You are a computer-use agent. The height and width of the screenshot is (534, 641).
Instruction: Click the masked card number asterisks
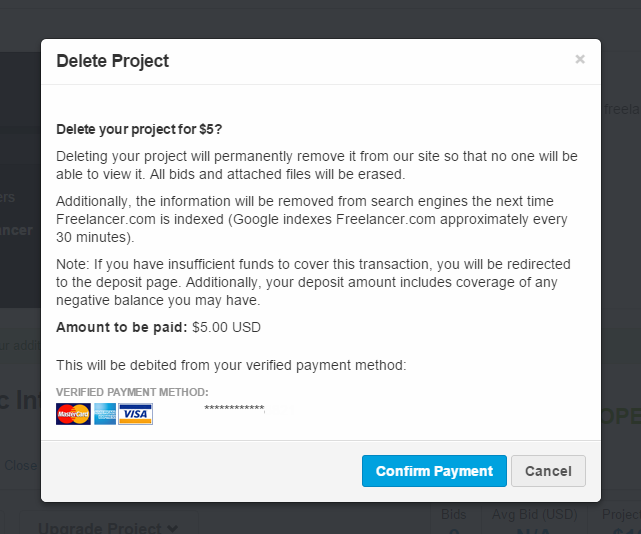coord(234,408)
